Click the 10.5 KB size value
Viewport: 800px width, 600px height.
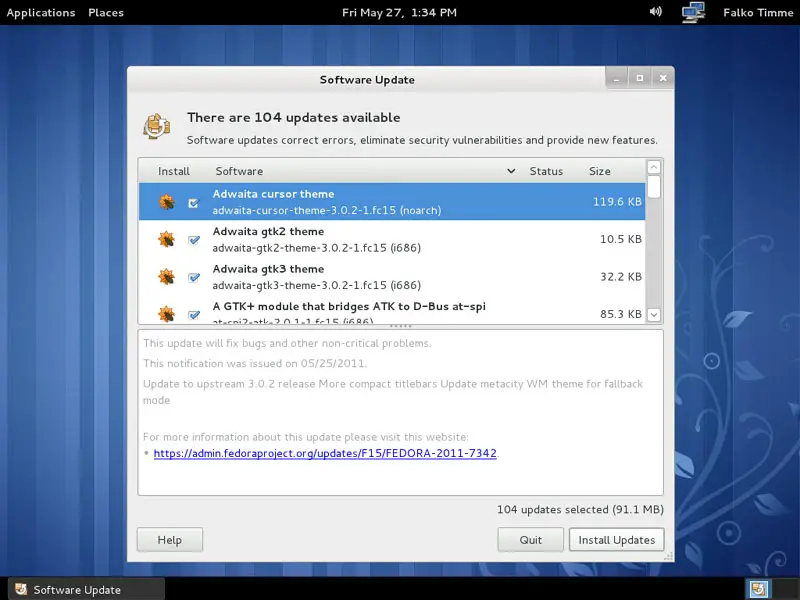pyautogui.click(x=620, y=239)
